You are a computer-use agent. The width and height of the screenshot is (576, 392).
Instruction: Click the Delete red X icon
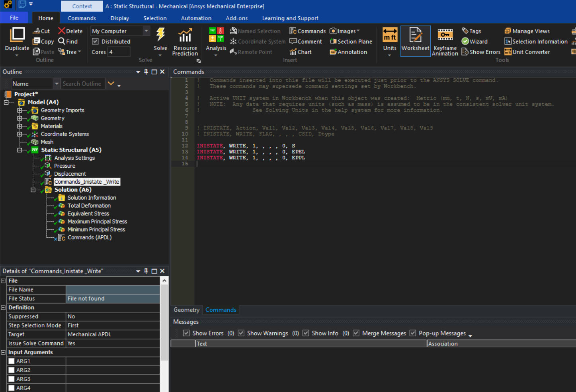coord(61,31)
